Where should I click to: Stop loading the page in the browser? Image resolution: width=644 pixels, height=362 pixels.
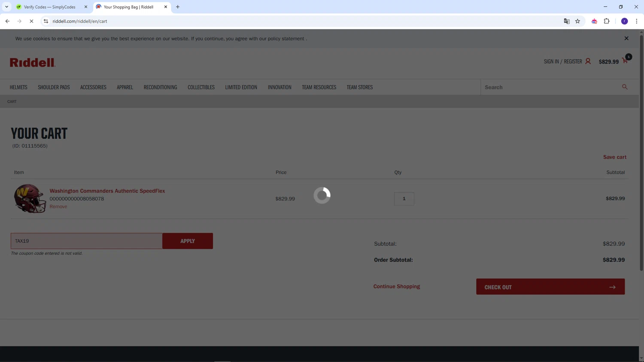(x=31, y=21)
